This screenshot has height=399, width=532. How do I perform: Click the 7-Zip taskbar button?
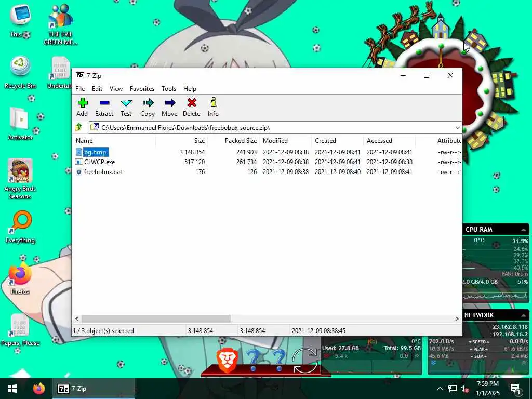pyautogui.click(x=94, y=389)
